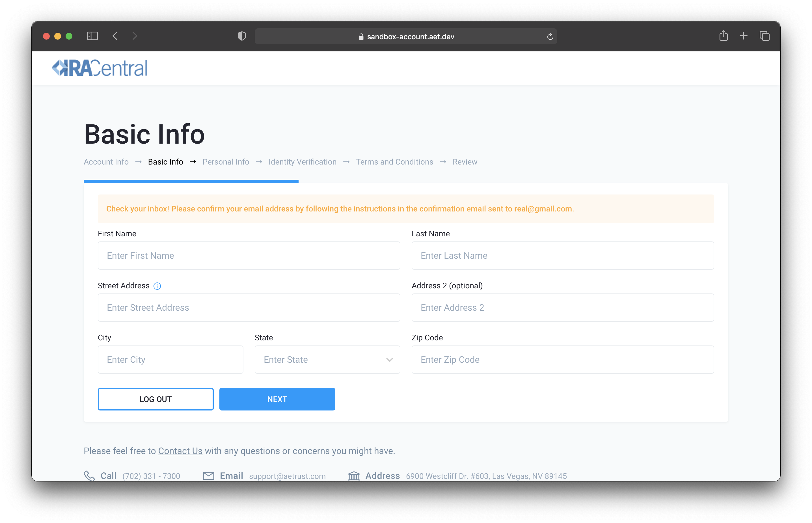812x523 pixels.
Task: Reload the page with refresh icon
Action: pyautogui.click(x=550, y=37)
